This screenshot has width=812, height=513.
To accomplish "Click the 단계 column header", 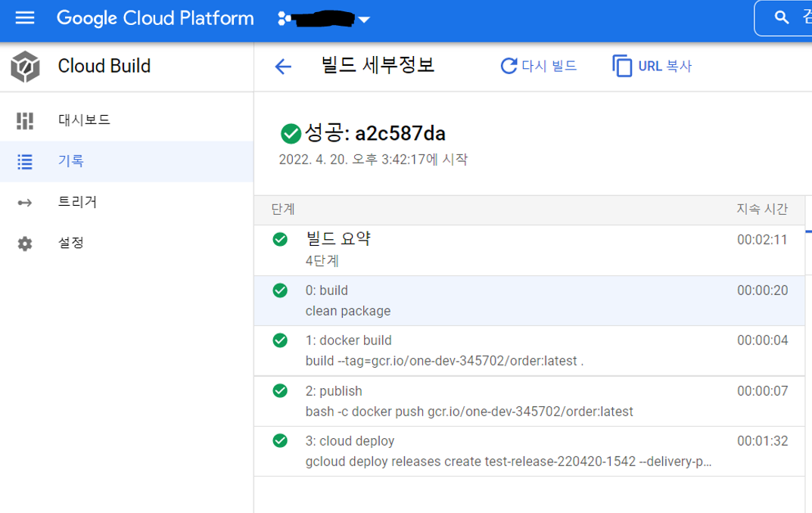I will (x=283, y=209).
